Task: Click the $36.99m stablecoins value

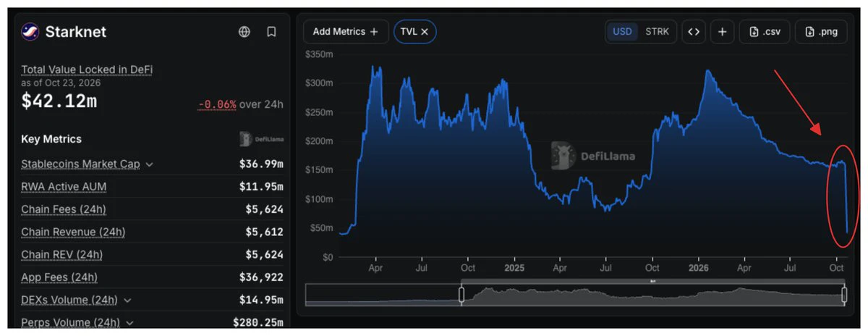Action: [261, 164]
